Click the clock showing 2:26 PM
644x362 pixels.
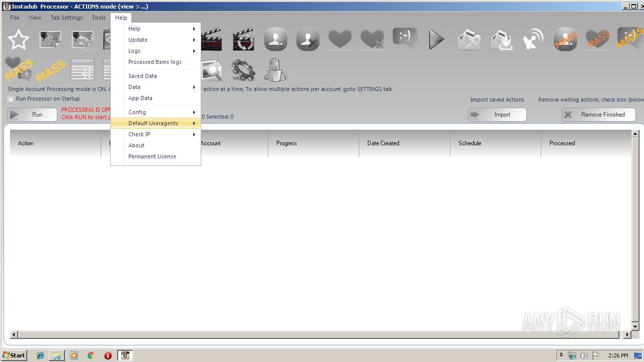coord(618,355)
